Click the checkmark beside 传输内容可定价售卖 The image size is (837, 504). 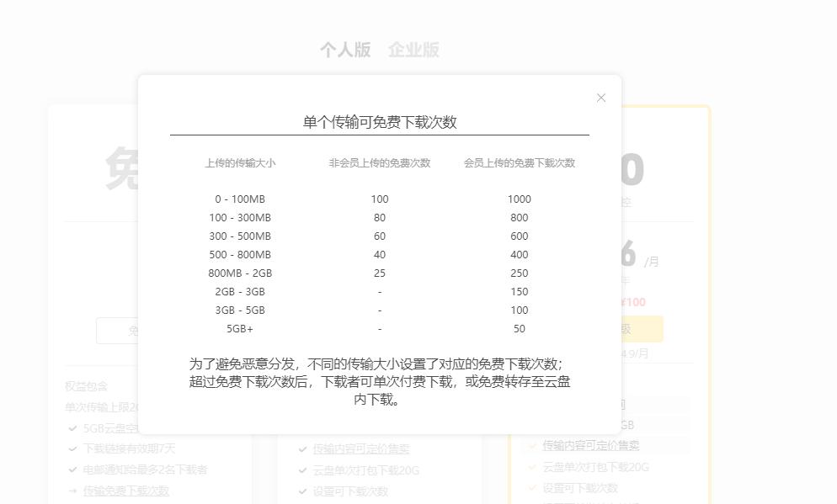pos(302,448)
